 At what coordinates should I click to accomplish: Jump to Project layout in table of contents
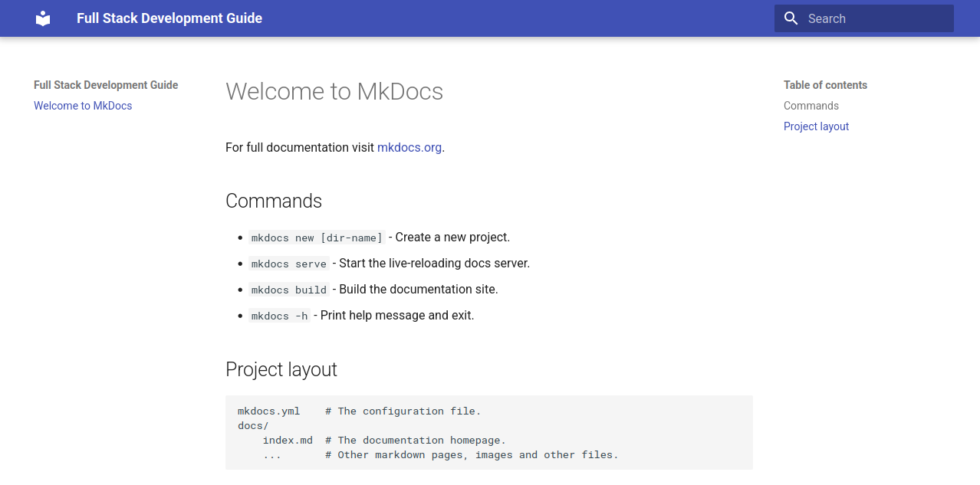click(x=816, y=126)
